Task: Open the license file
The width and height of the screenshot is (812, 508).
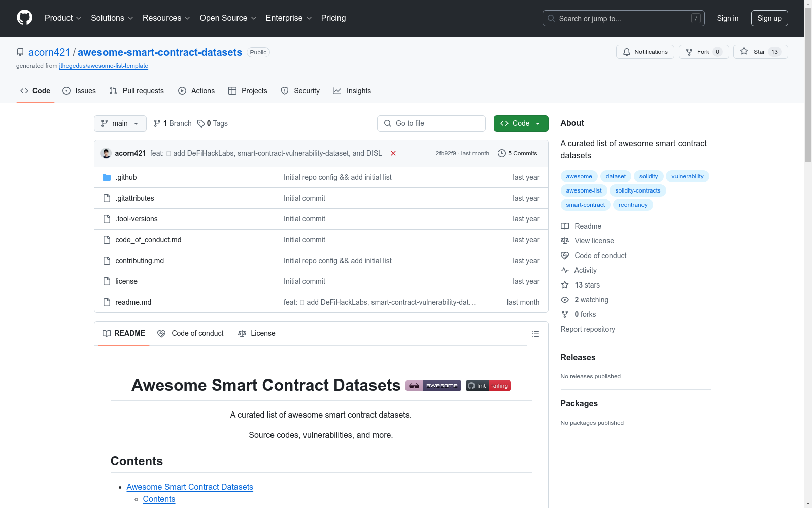Action: point(126,281)
